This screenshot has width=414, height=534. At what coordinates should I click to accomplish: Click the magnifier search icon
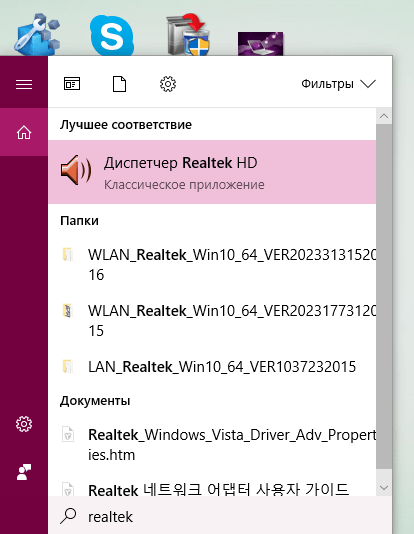click(68, 516)
